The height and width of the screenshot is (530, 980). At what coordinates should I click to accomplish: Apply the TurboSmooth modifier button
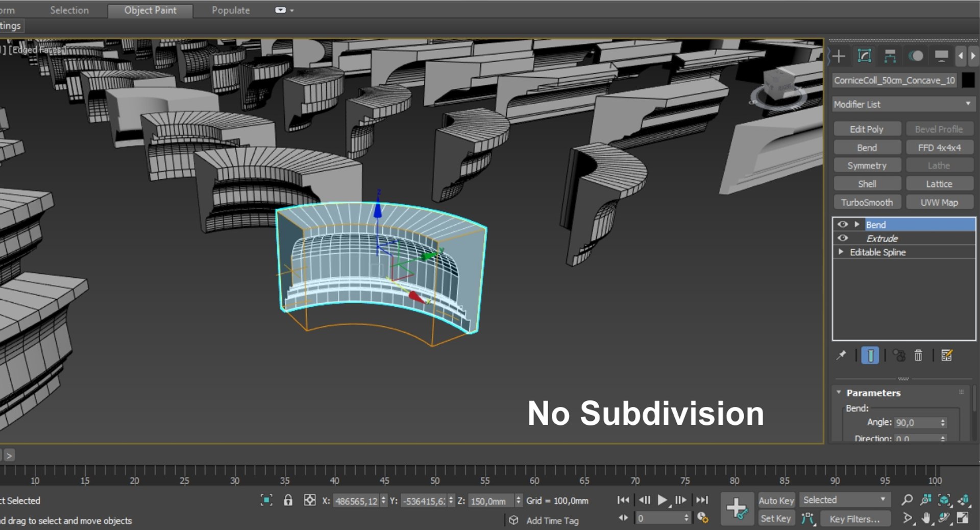coord(867,202)
